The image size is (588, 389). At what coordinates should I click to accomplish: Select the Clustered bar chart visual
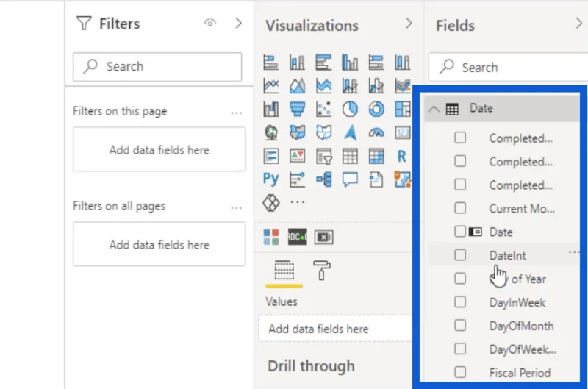[323, 63]
